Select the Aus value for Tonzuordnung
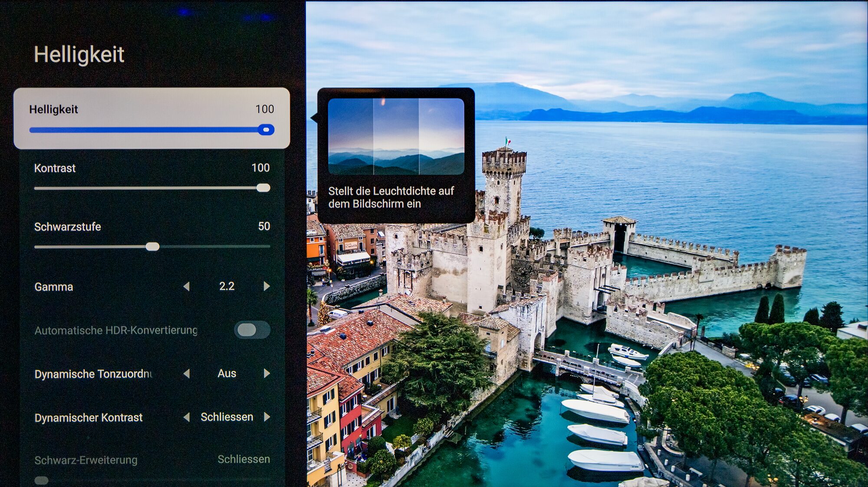Viewport: 868px width, 487px height. [227, 374]
